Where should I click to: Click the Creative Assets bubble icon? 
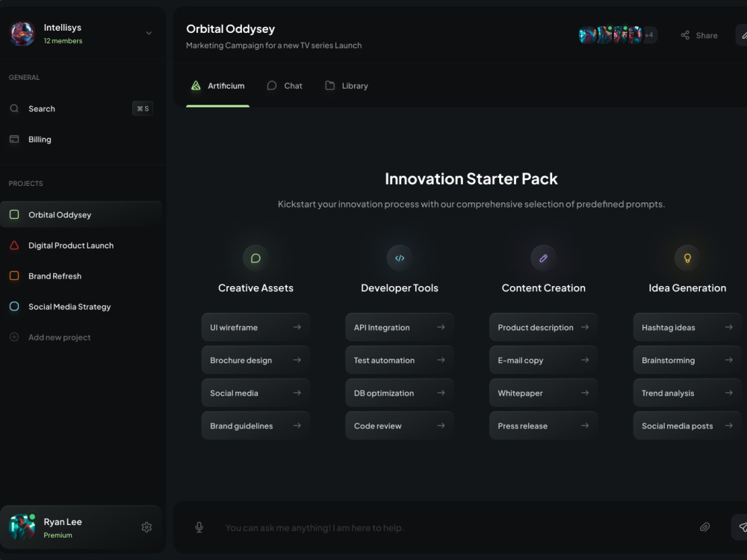pos(255,258)
